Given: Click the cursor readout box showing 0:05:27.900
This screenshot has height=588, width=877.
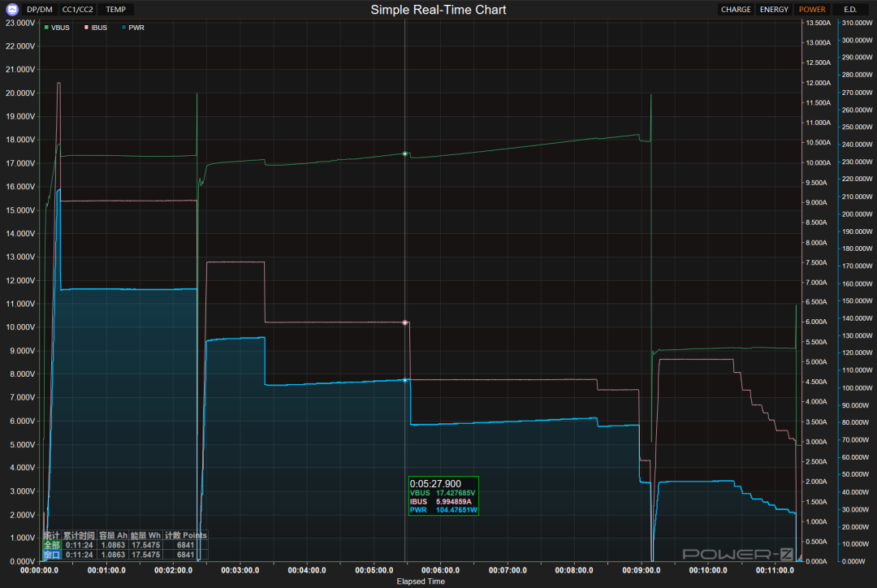Looking at the screenshot, I should coord(443,496).
